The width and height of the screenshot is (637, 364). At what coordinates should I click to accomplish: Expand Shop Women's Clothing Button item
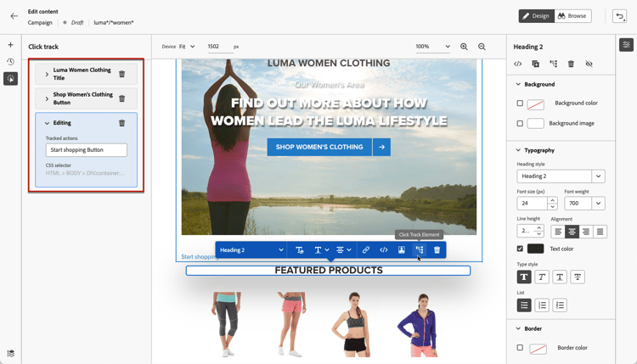click(47, 98)
